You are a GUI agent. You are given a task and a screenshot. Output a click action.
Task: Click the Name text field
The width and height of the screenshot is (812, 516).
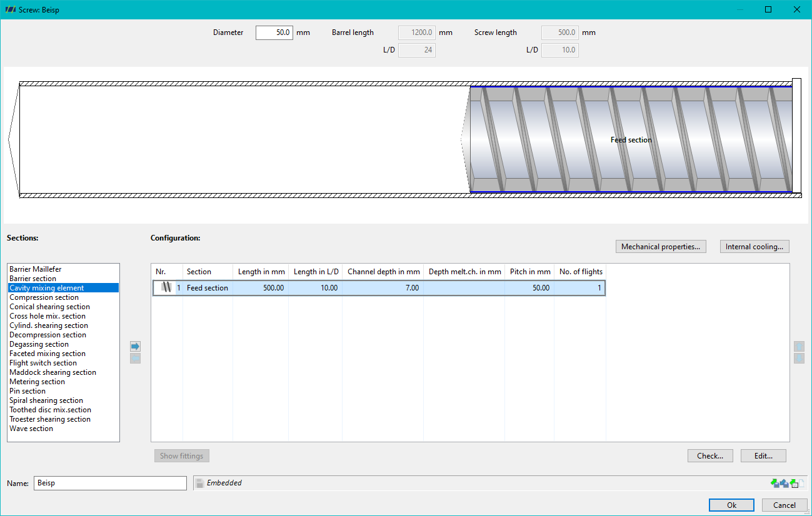click(110, 483)
